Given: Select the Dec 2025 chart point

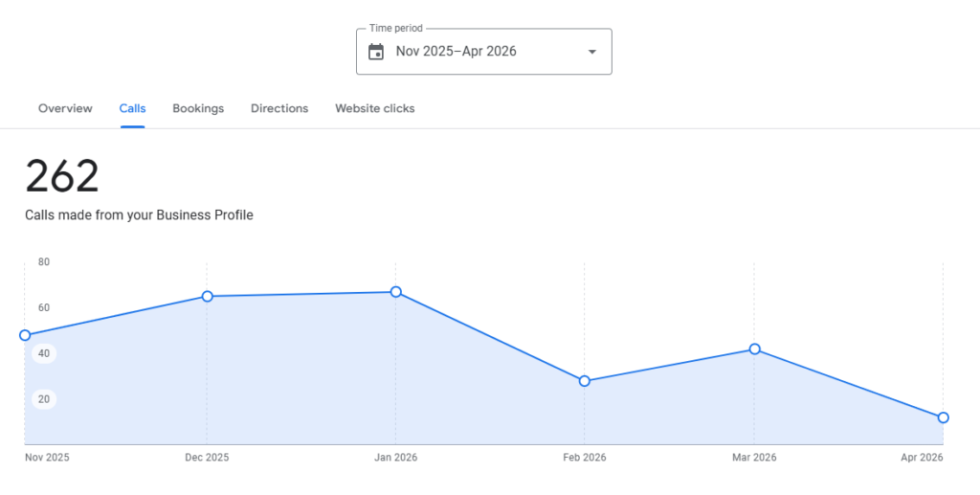Looking at the screenshot, I should [207, 296].
